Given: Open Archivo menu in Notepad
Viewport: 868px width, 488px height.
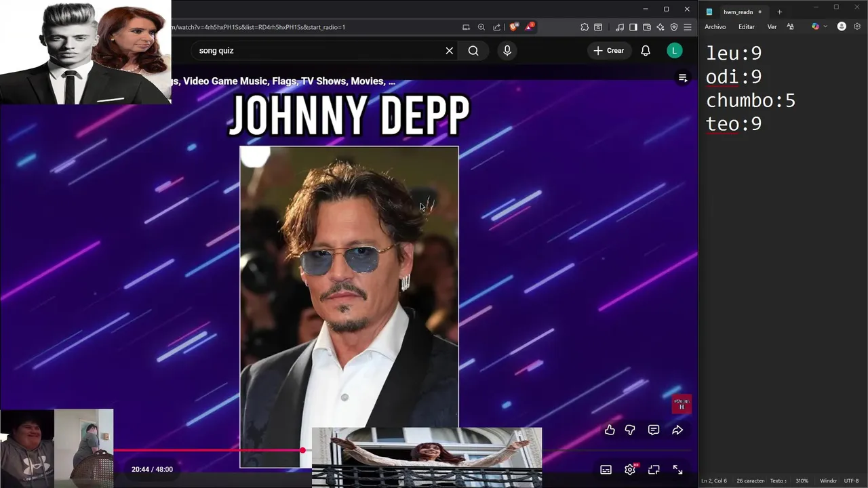Looking at the screenshot, I should pos(715,26).
